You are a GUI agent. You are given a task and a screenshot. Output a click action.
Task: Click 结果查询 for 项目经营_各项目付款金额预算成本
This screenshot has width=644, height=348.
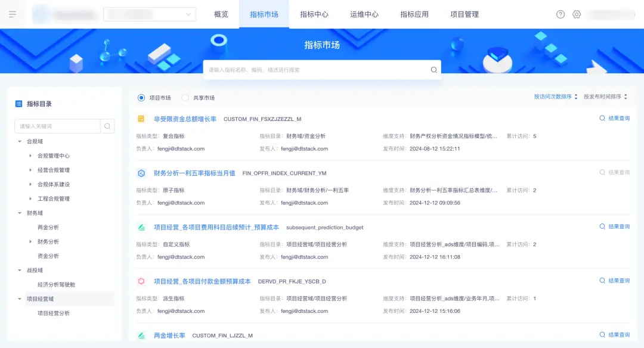614,281
